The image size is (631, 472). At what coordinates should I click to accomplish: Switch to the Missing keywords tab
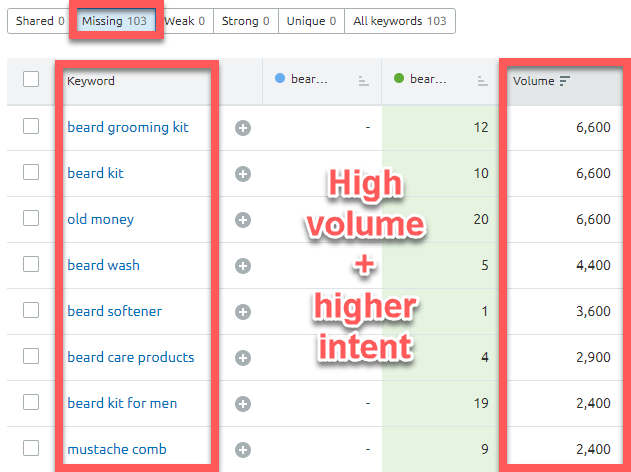[113, 21]
